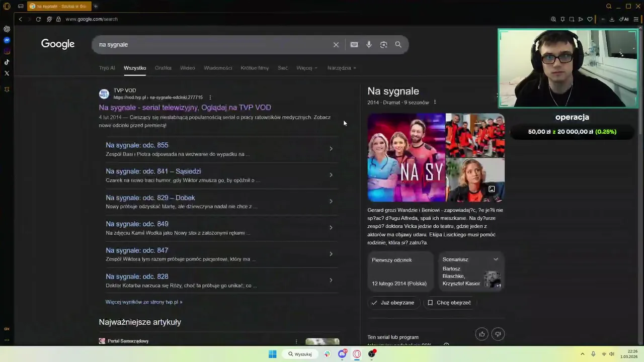Screen dimensions: 644x362
Task: Open browser downloads icon
Action: click(x=612, y=19)
